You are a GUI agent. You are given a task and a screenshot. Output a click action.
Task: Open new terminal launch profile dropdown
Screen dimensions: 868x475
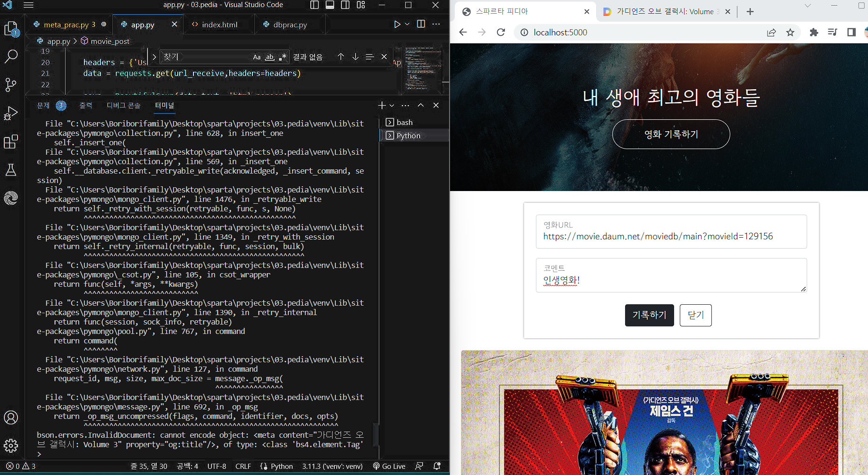pyautogui.click(x=392, y=106)
